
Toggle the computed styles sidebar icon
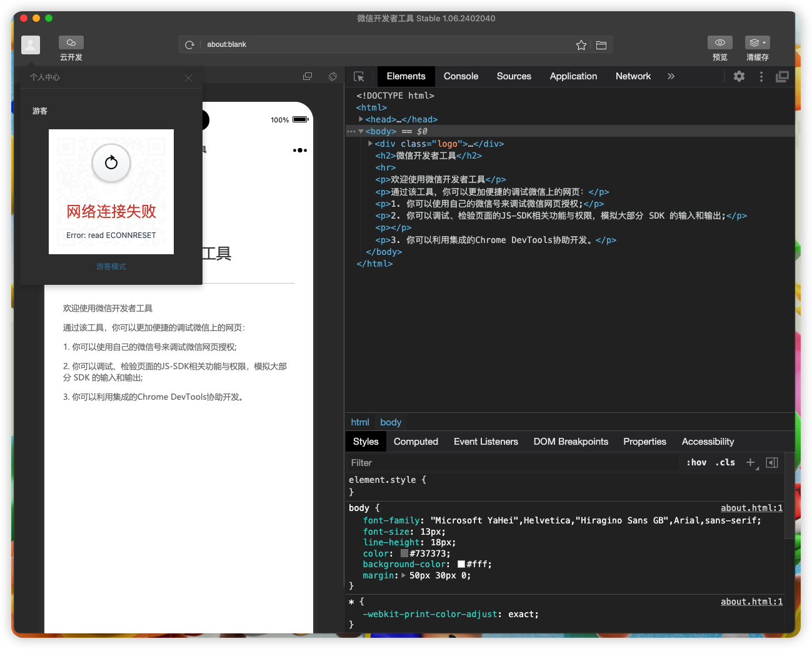tap(772, 463)
